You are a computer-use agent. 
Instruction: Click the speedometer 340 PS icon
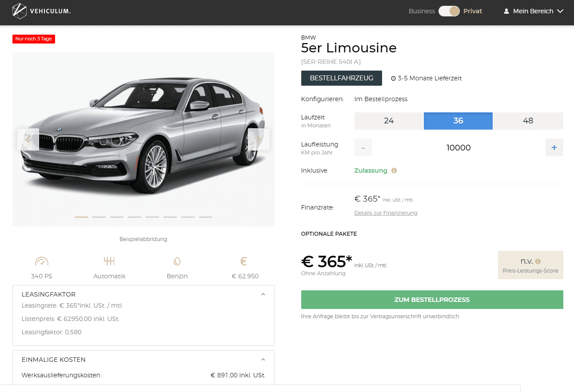42,261
